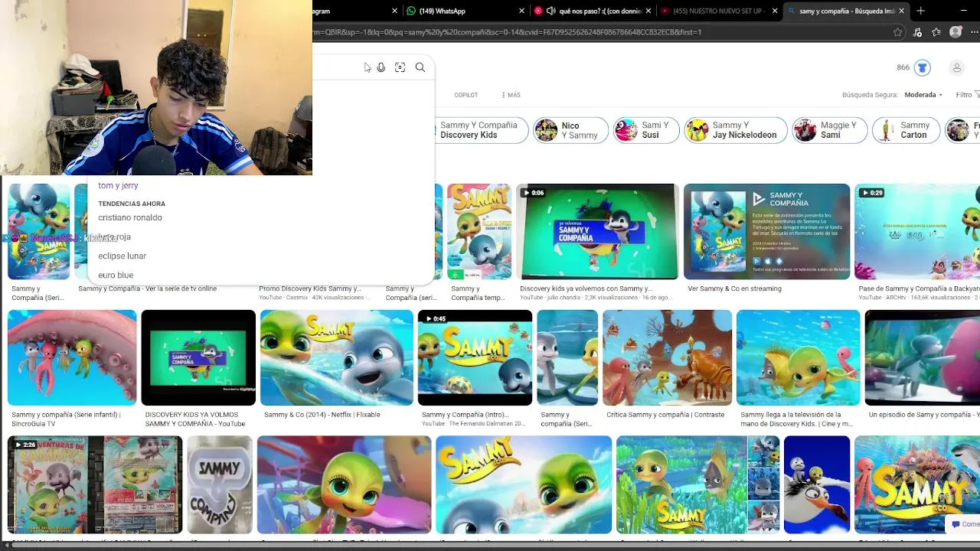Open 'Un episodio de Samy y compañia' thumbnail
Image resolution: width=980 pixels, height=551 pixels.
pyautogui.click(x=922, y=357)
